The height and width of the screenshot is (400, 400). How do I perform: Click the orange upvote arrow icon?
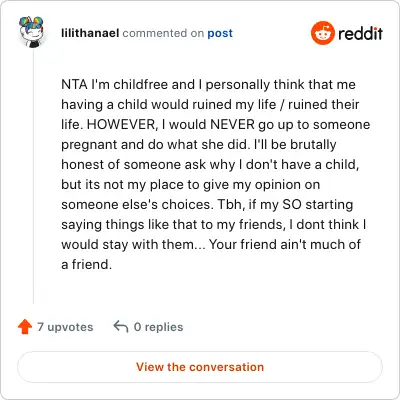[25, 327]
